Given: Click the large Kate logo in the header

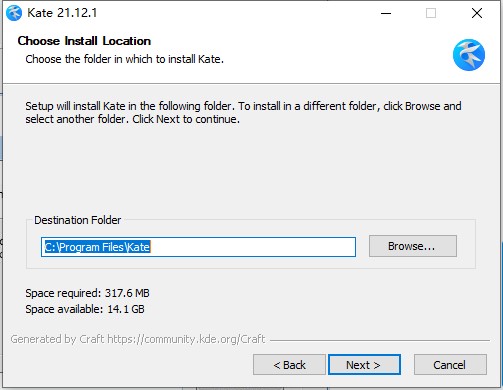Looking at the screenshot, I should click(469, 55).
